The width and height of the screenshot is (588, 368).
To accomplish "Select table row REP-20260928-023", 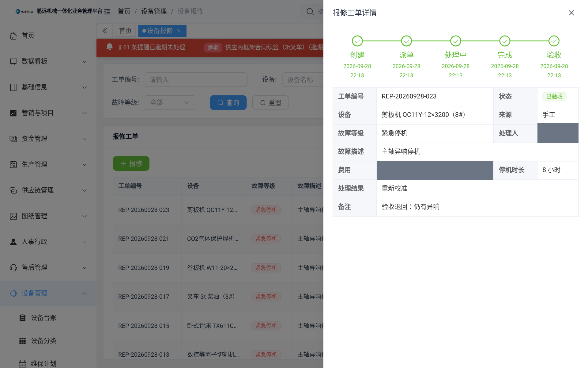I will click(x=218, y=210).
